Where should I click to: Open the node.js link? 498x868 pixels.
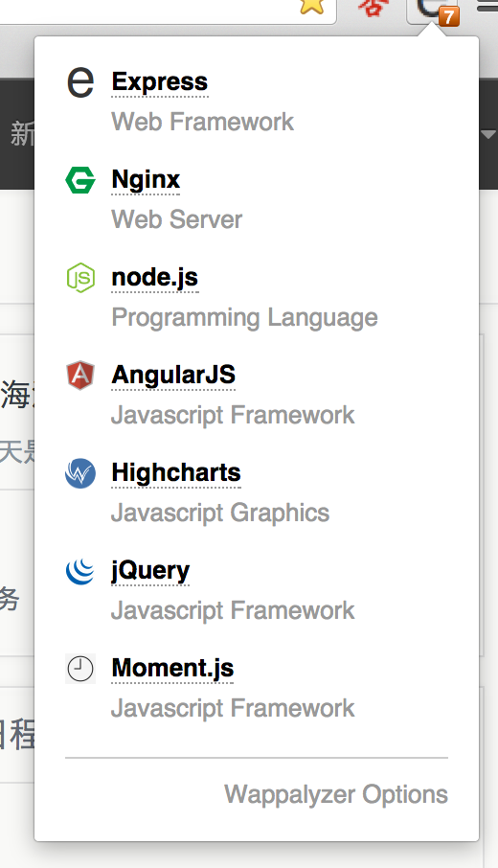pyautogui.click(x=155, y=277)
